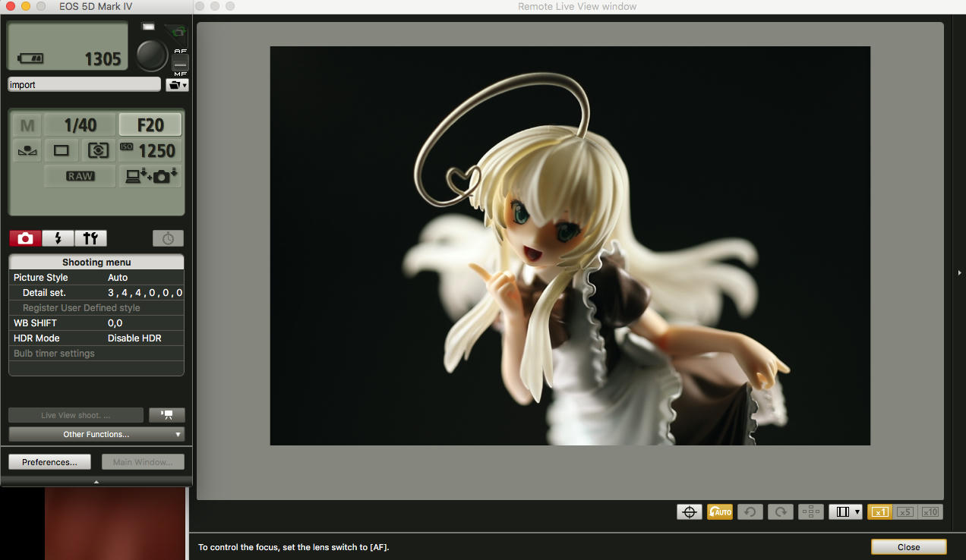
Task: Click the RAW image quality setting
Action: (x=80, y=176)
